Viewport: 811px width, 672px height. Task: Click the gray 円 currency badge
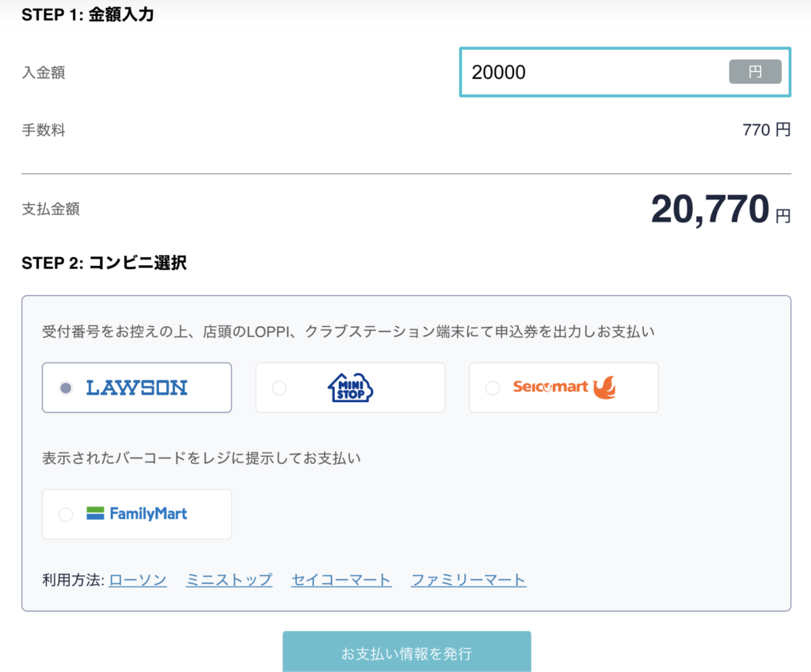point(754,72)
